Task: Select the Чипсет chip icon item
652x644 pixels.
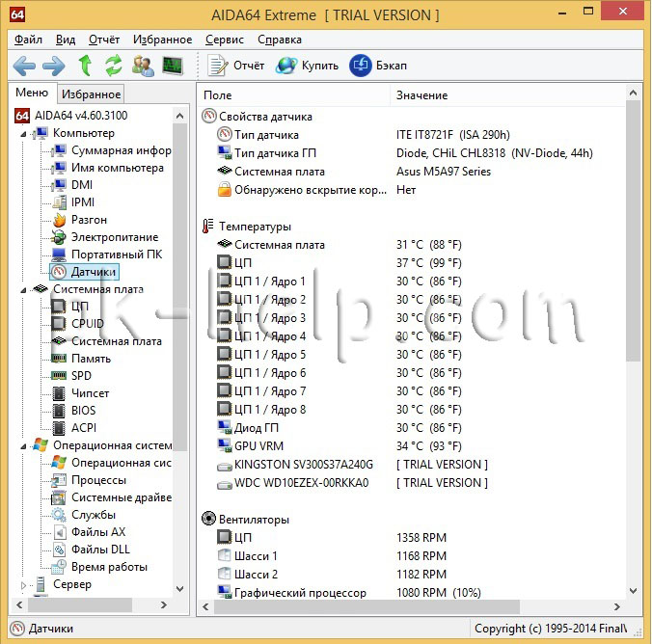Action: (81, 393)
